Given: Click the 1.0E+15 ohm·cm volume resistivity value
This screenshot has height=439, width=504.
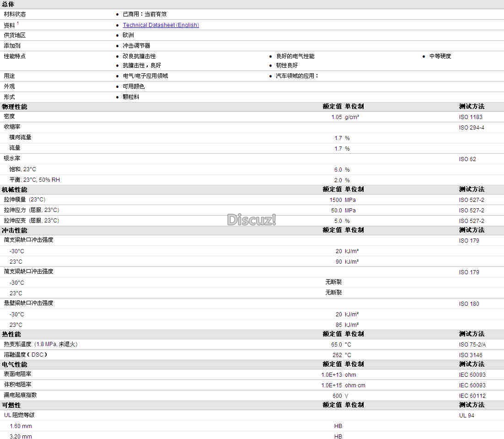Looking at the screenshot, I should pos(343,385).
